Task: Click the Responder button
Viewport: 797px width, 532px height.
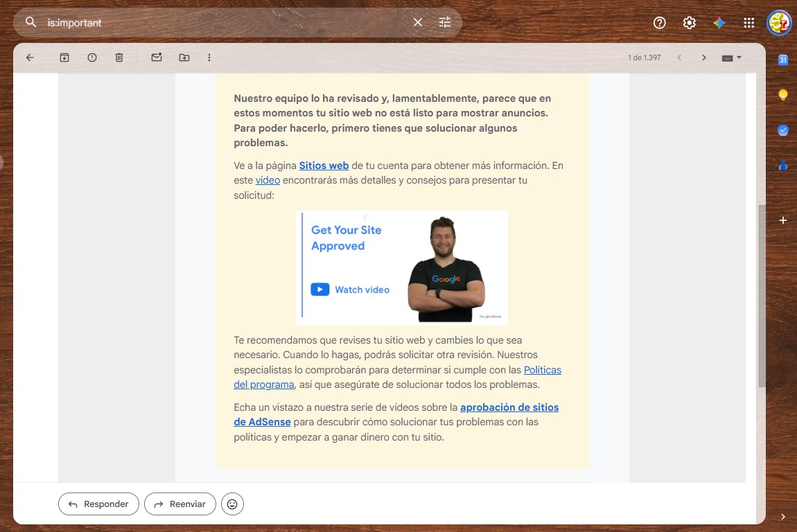Action: (x=98, y=504)
